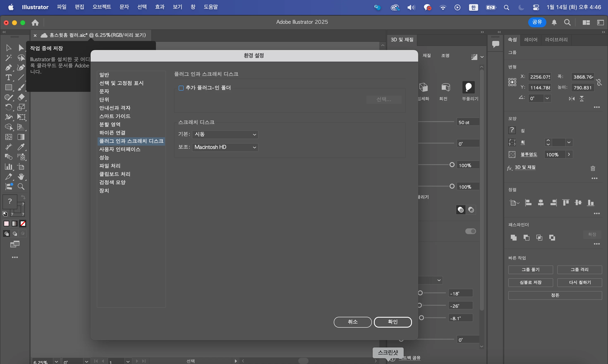Click the Inflate (부풀리기) 3D type icon
The height and width of the screenshot is (364, 608).
(x=468, y=87)
